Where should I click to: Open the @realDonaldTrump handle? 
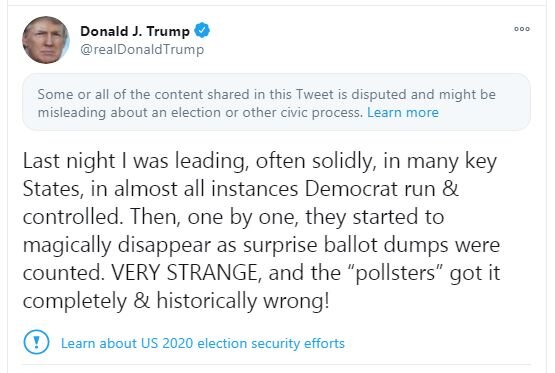(x=142, y=49)
